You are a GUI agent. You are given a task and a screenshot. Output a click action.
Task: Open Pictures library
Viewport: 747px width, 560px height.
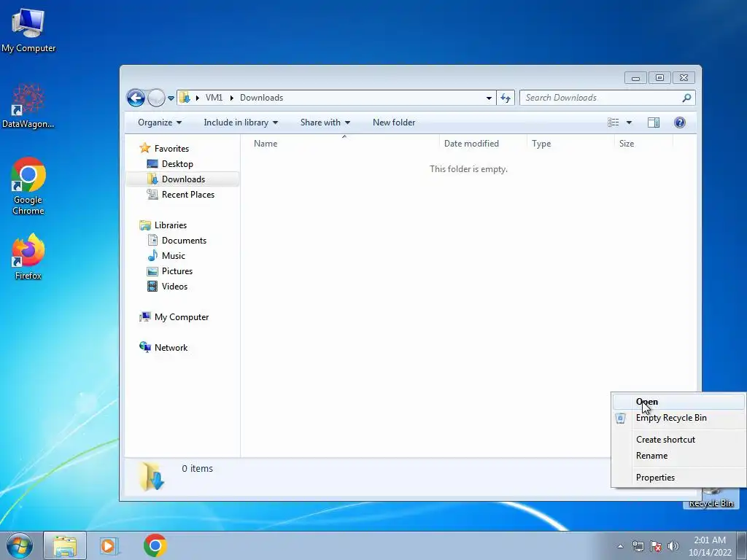pos(170,271)
